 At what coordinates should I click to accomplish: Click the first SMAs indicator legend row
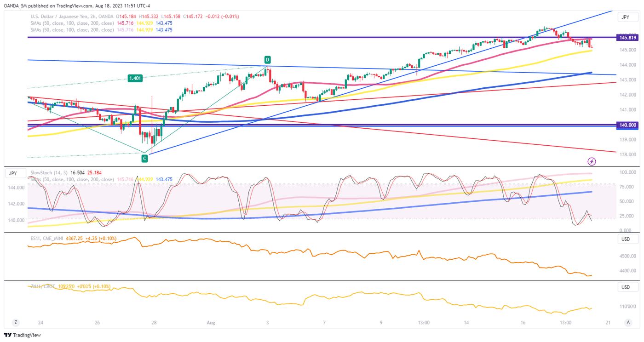click(x=69, y=23)
